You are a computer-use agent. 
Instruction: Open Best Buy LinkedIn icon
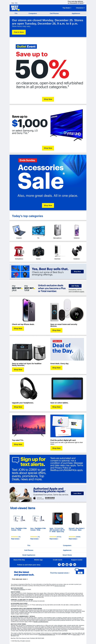coord(75,564)
